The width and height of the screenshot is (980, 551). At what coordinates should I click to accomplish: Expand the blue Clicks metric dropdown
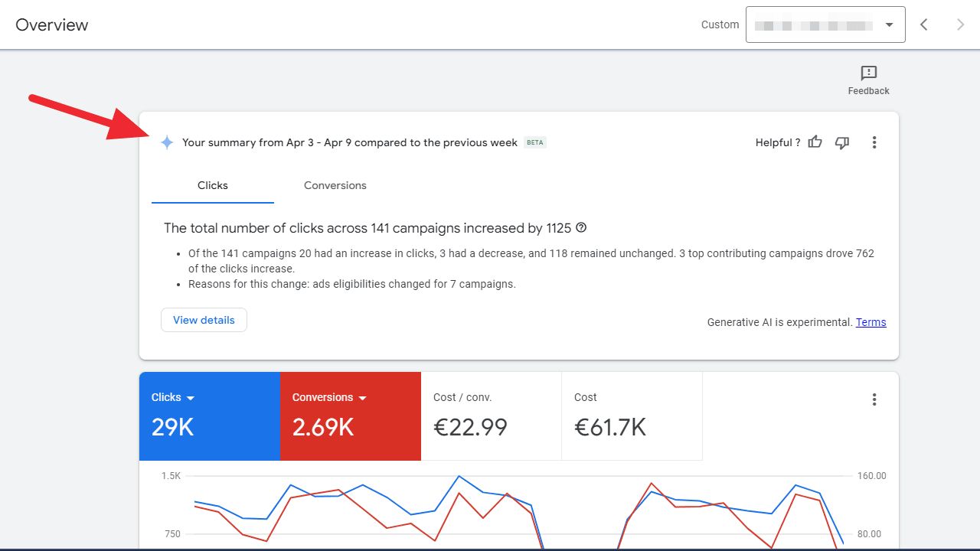[x=191, y=398]
